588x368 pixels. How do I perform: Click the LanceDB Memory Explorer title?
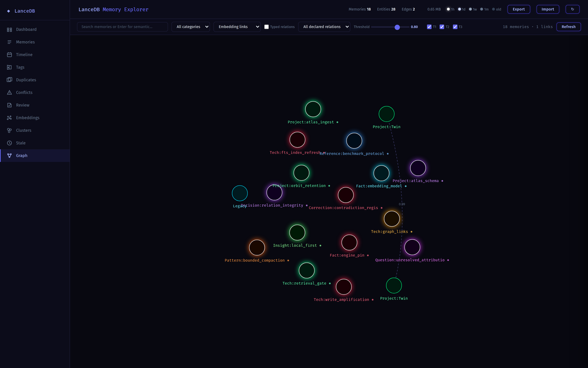point(113,9)
